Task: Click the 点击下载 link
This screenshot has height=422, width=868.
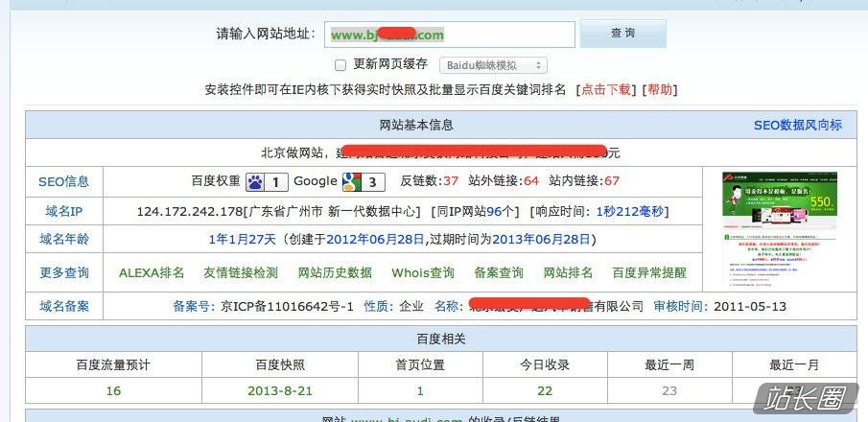Action: pyautogui.click(x=605, y=90)
